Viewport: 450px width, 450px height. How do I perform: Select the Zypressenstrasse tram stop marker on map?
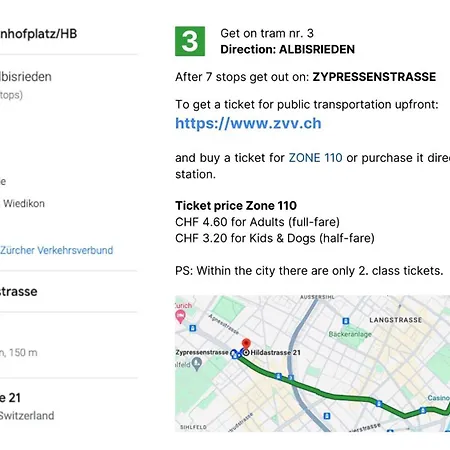pos(235,354)
